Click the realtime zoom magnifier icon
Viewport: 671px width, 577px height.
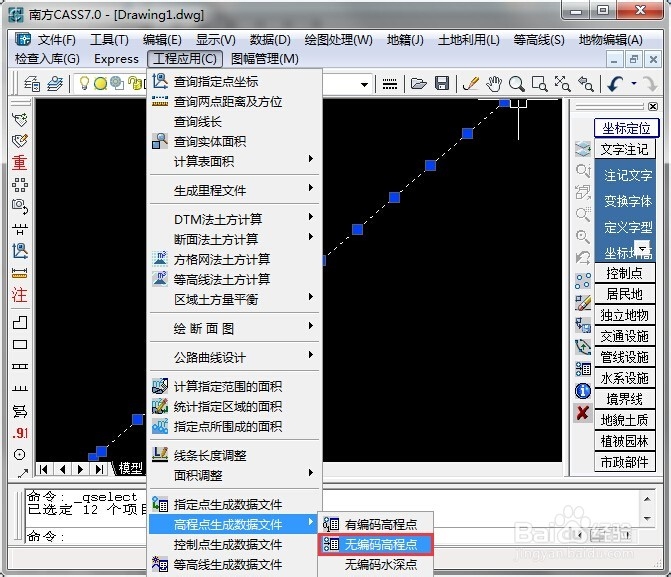click(x=517, y=83)
